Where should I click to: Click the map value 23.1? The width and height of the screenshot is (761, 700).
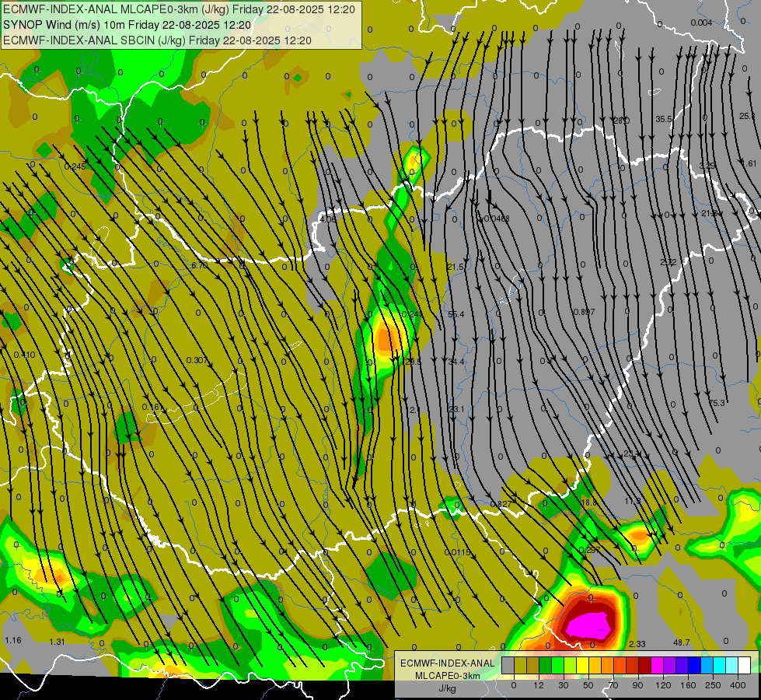point(456,410)
